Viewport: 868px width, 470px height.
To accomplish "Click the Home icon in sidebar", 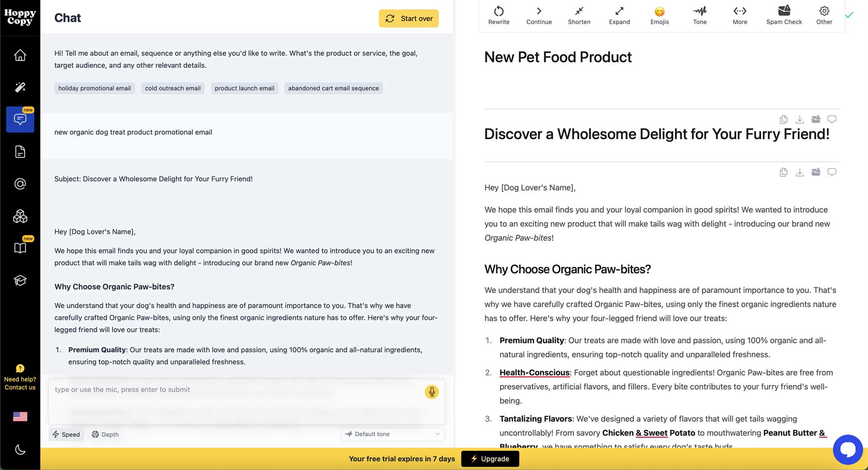I will (x=20, y=55).
